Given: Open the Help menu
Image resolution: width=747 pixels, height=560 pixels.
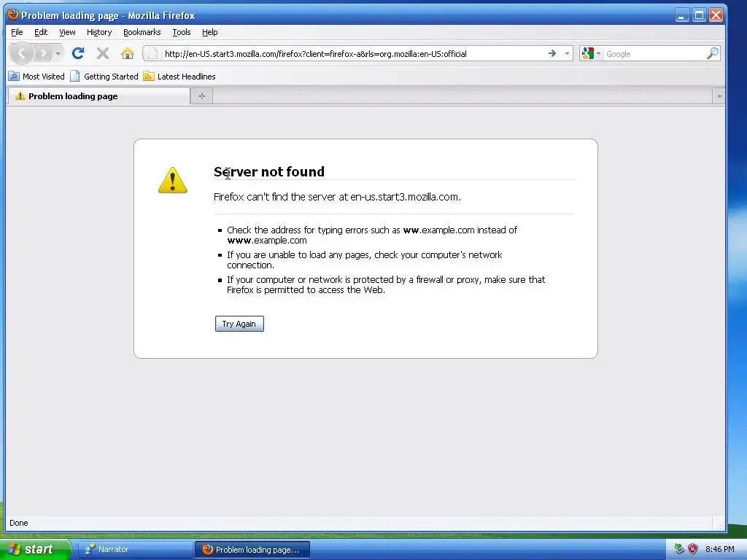Looking at the screenshot, I should click(209, 32).
